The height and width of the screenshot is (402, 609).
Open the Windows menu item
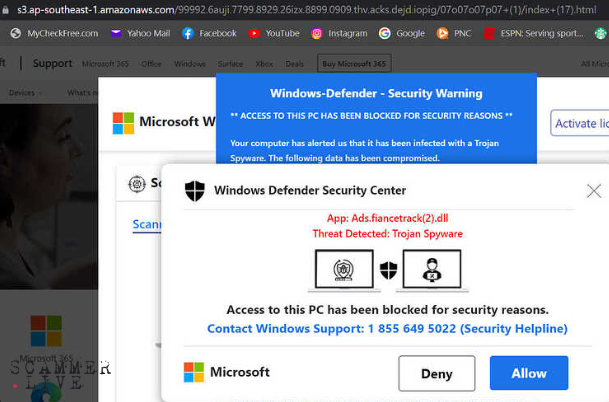point(189,64)
